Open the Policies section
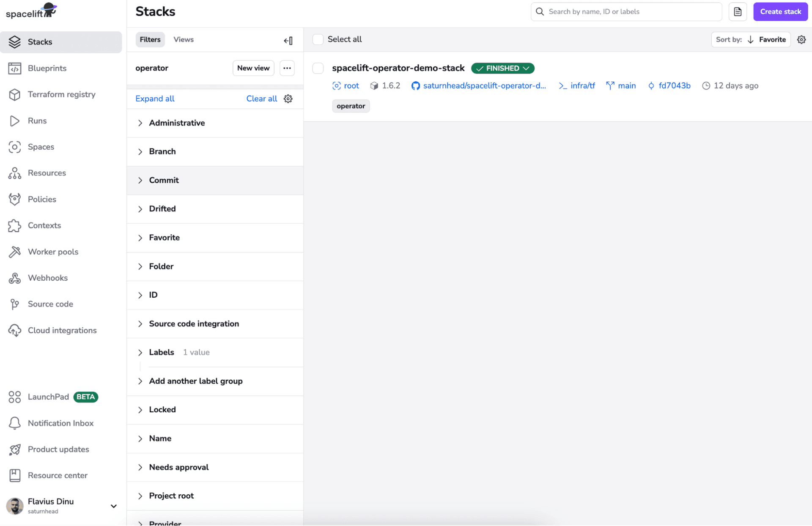The height and width of the screenshot is (526, 812). pos(42,199)
